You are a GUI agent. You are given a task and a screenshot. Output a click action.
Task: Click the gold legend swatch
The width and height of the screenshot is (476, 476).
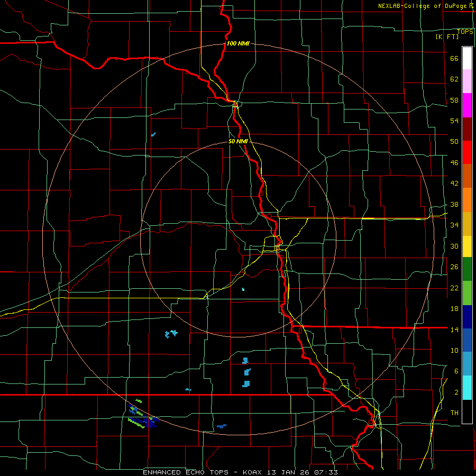pyautogui.click(x=467, y=224)
